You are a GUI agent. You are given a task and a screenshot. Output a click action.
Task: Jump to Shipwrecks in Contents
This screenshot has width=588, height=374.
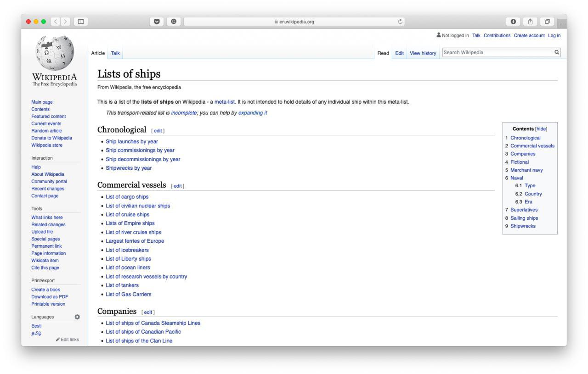523,226
